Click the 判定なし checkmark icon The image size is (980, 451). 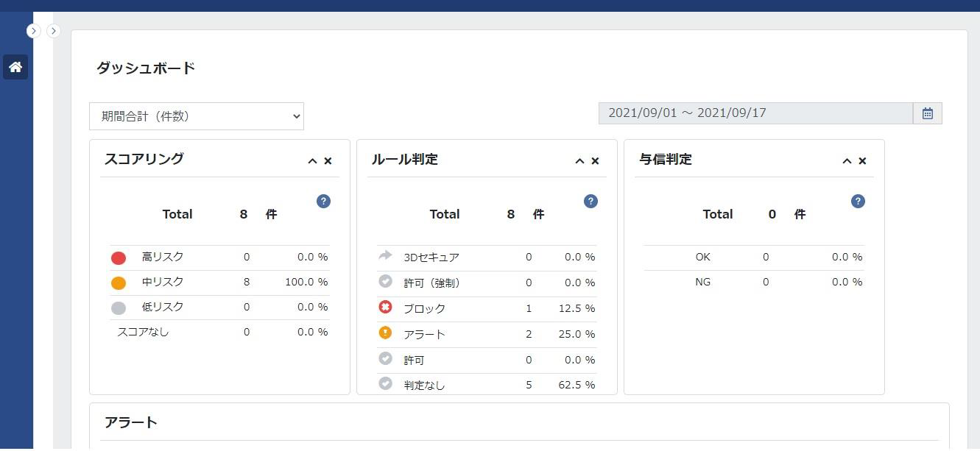point(385,383)
